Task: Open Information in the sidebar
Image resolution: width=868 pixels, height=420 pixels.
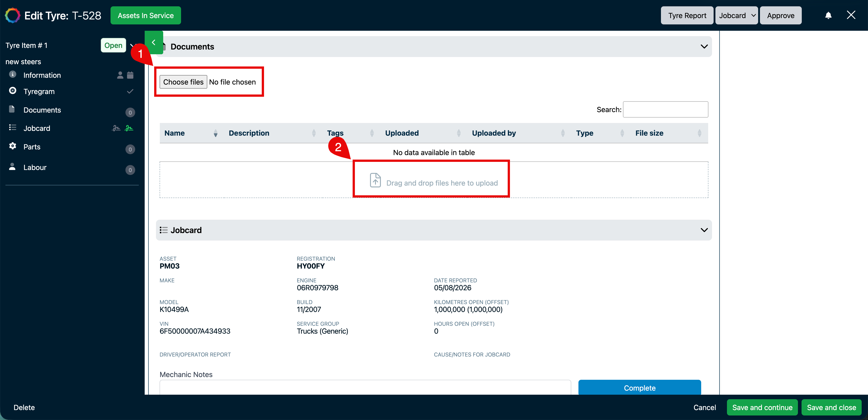Action: coord(42,75)
